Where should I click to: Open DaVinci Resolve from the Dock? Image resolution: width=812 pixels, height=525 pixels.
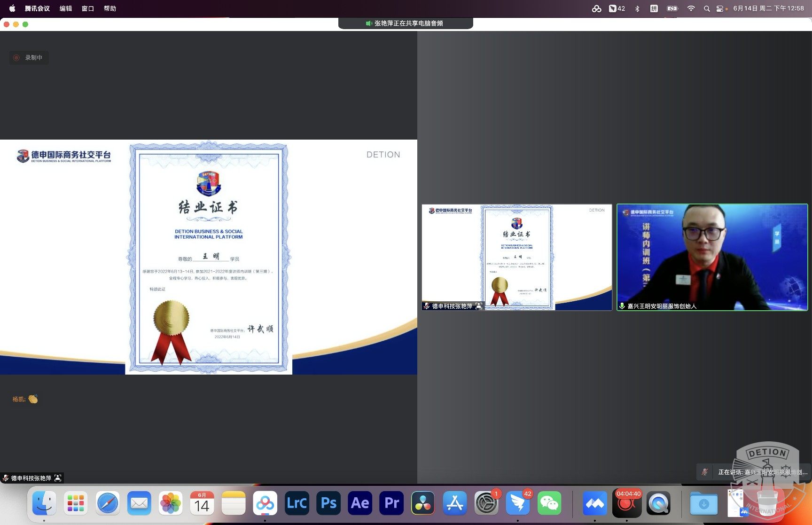coord(423,503)
